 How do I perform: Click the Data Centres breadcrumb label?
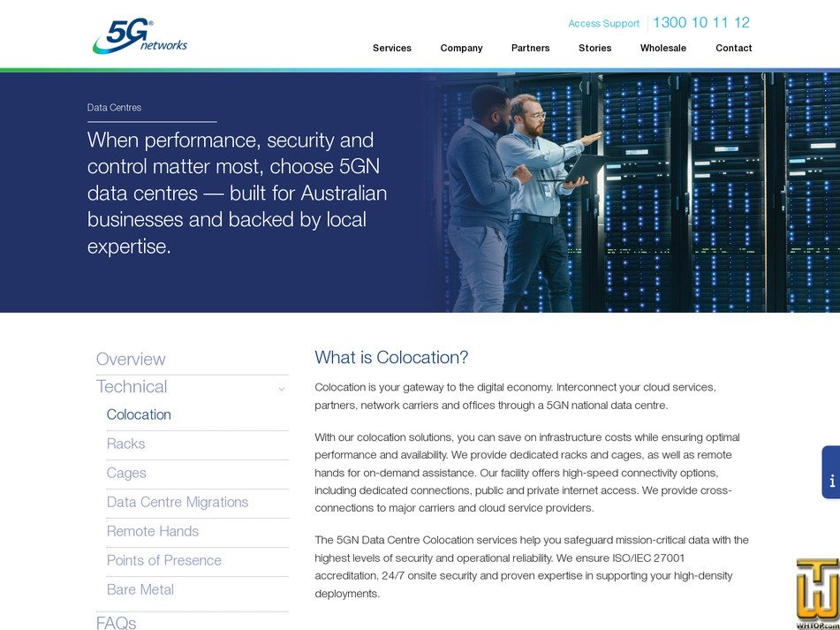coord(114,108)
